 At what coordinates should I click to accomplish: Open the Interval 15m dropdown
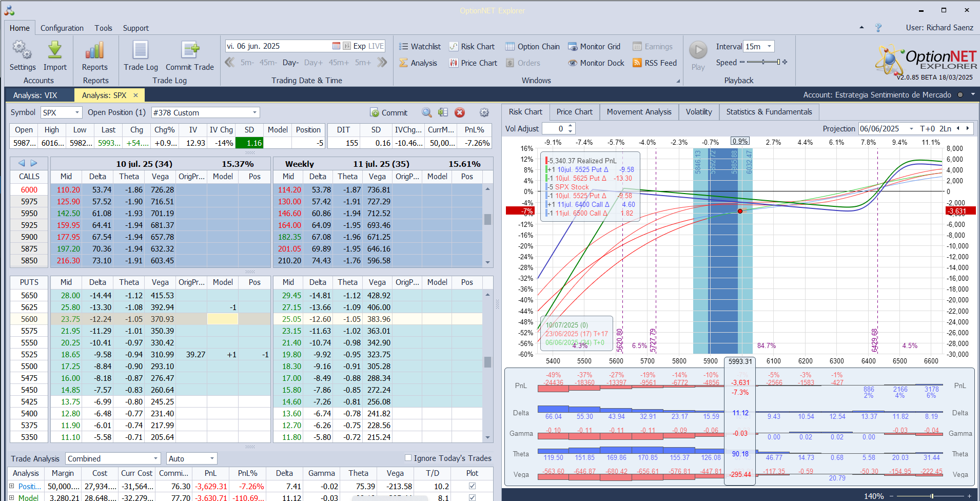(769, 46)
